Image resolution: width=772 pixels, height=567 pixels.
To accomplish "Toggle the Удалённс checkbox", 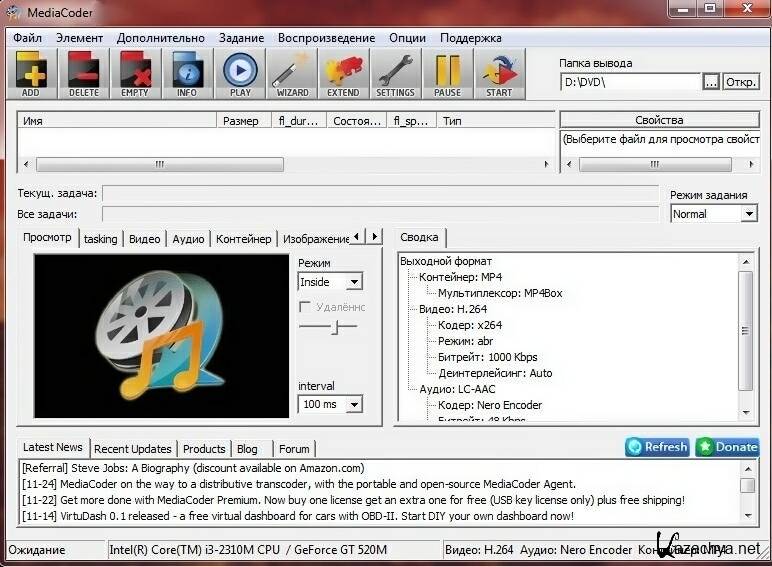I will 306,307.
